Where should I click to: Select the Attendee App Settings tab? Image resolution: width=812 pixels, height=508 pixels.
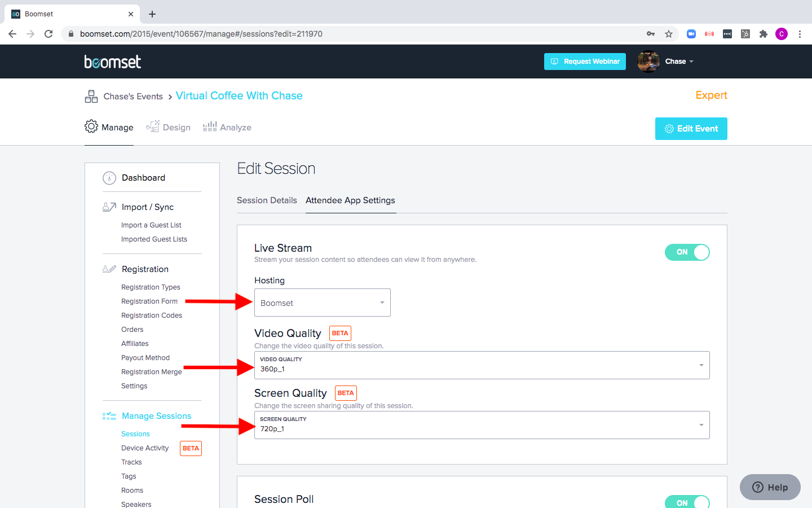(350, 200)
